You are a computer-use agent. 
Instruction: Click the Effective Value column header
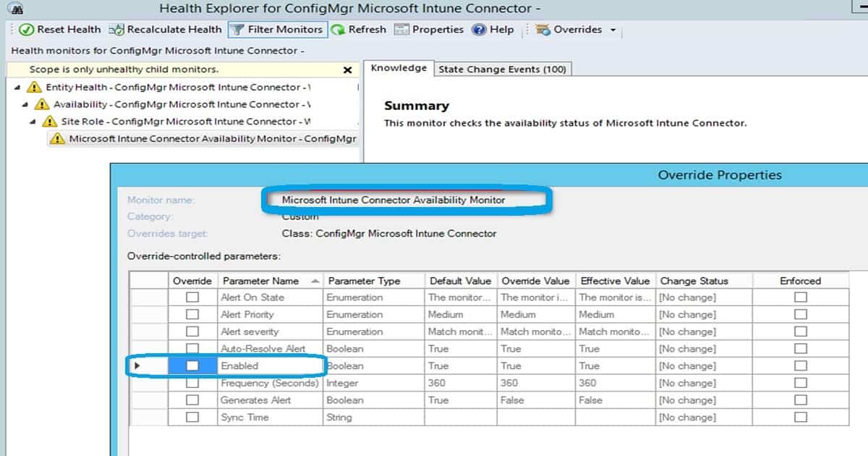point(615,281)
